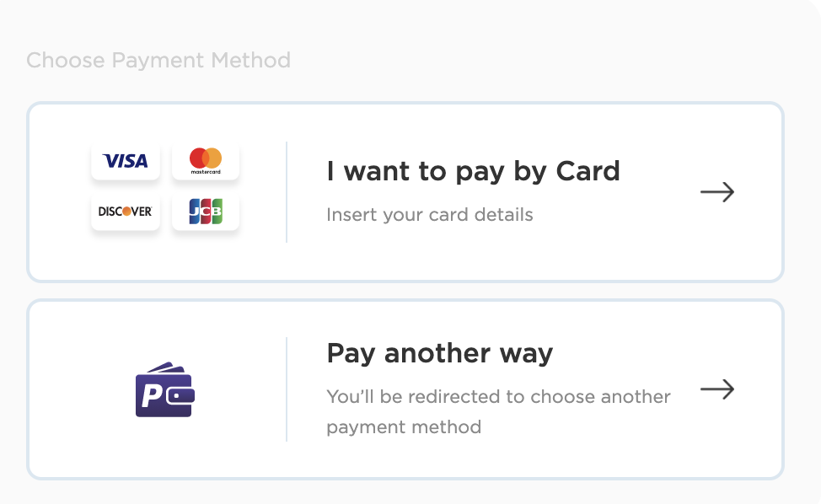Click the arrow beside pay by Card

[717, 192]
